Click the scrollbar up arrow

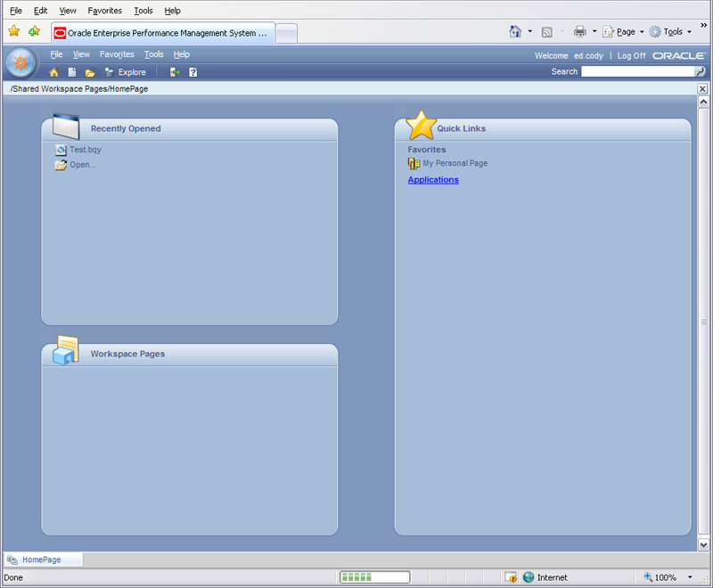tap(703, 102)
